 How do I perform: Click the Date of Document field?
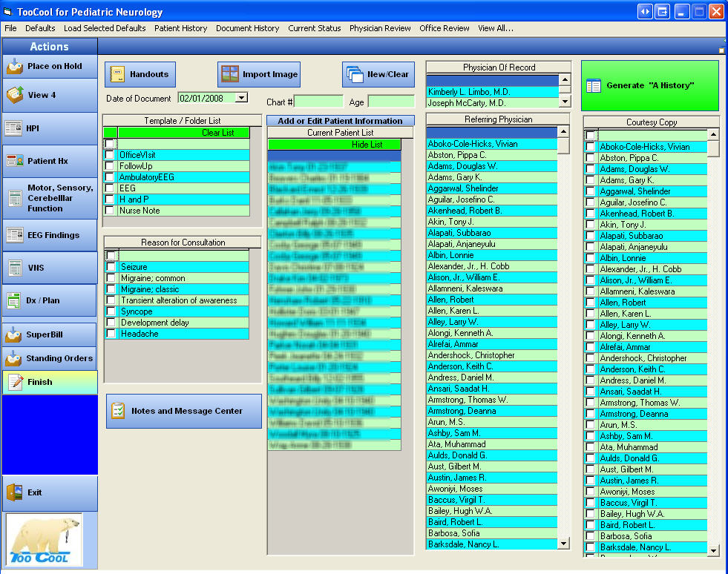click(x=207, y=99)
